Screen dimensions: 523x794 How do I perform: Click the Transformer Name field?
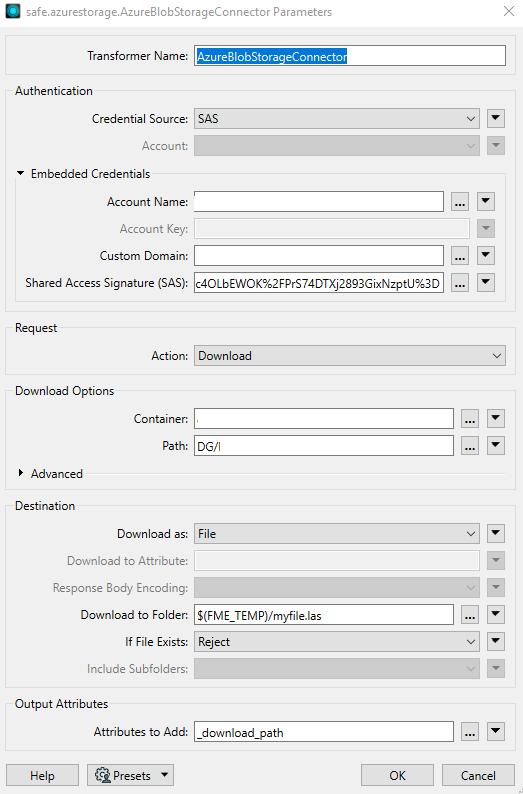click(350, 56)
